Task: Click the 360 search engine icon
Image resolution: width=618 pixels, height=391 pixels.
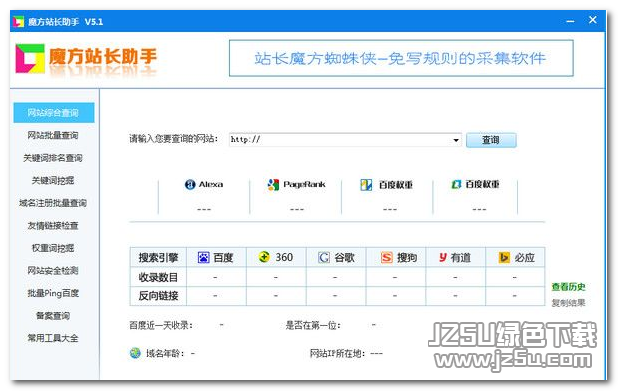Action: 264,257
